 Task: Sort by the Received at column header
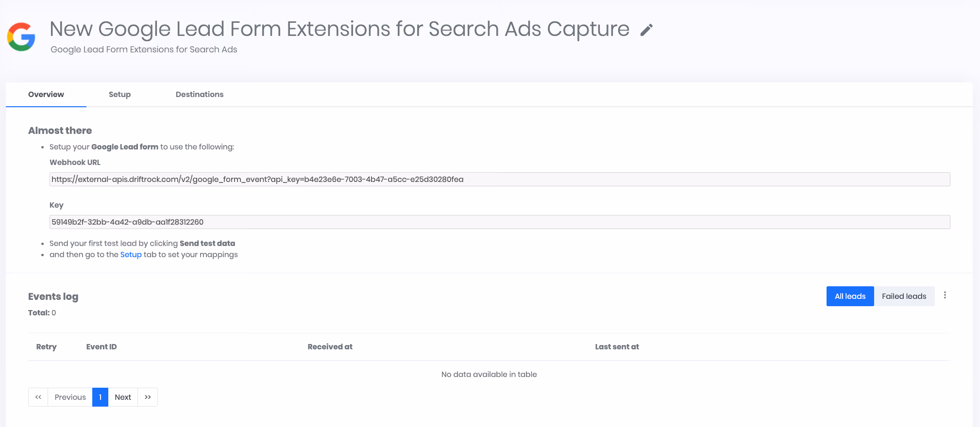pos(330,346)
